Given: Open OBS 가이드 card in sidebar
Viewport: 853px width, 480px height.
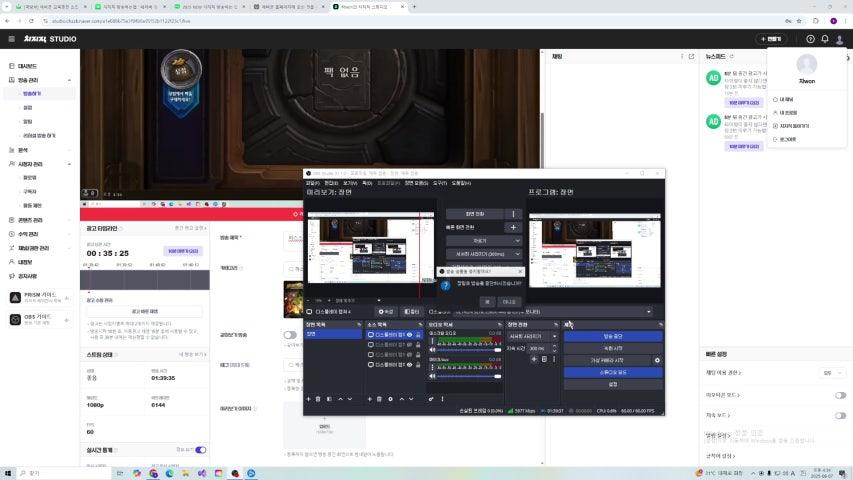Looking at the screenshot, I should [x=40, y=319].
